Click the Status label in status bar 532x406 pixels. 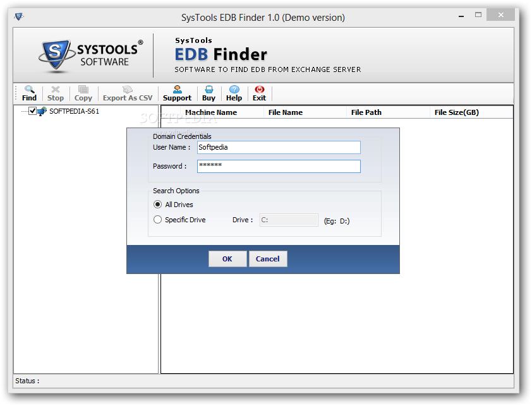(x=27, y=381)
